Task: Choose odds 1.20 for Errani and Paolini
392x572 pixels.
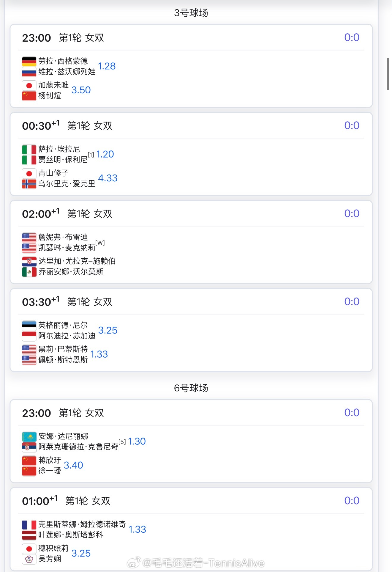Action: (105, 154)
